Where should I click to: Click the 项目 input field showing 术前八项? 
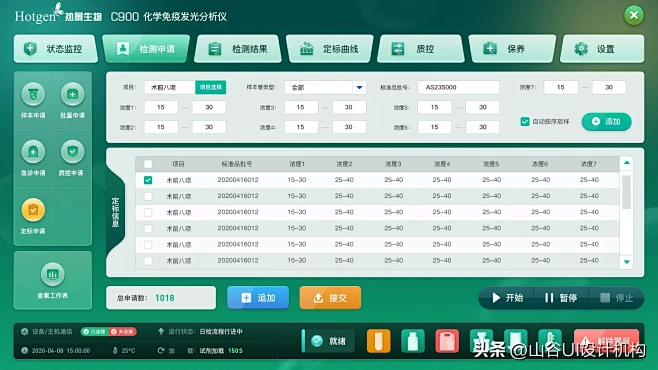(170, 87)
